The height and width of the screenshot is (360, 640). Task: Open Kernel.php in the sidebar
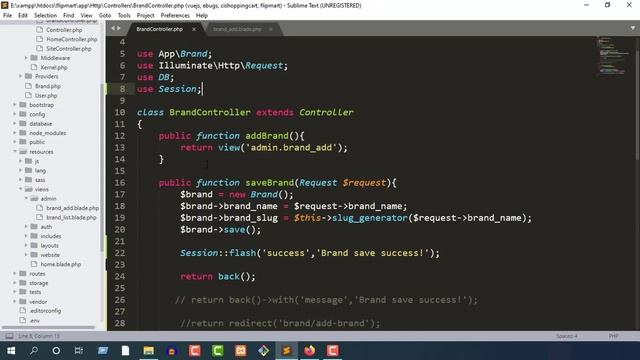coord(54,67)
